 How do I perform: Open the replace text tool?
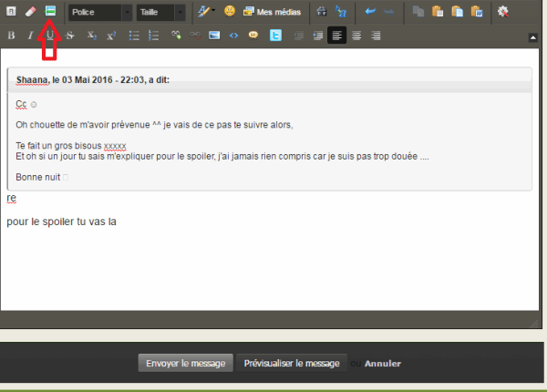point(341,12)
